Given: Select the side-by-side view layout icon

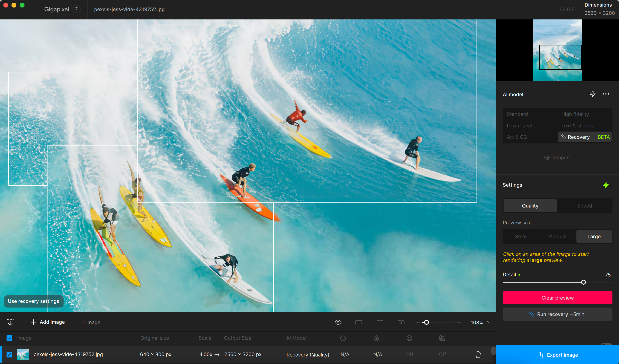Looking at the screenshot, I should 401,322.
